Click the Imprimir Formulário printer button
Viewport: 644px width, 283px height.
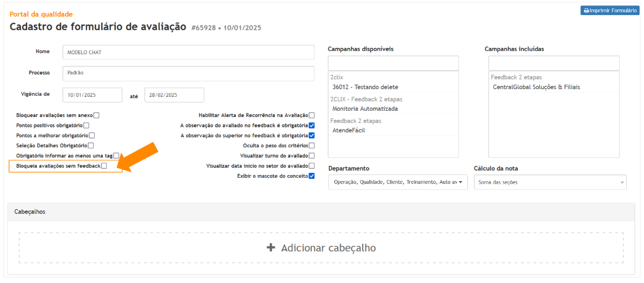pyautogui.click(x=609, y=11)
